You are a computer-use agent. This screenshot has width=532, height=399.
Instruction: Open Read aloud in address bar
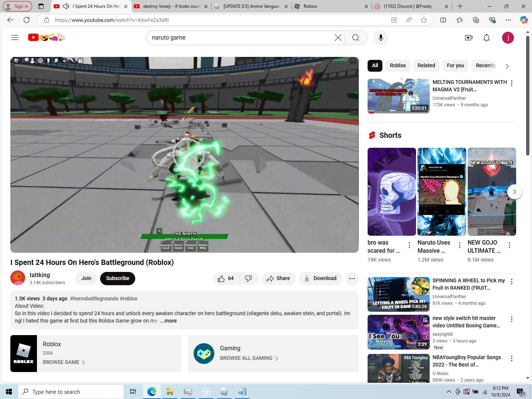point(409,20)
